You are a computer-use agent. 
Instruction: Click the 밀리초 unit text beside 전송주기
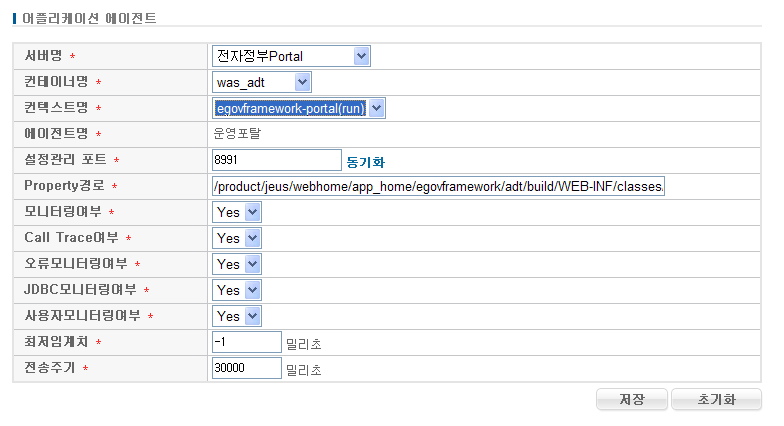[x=303, y=369]
